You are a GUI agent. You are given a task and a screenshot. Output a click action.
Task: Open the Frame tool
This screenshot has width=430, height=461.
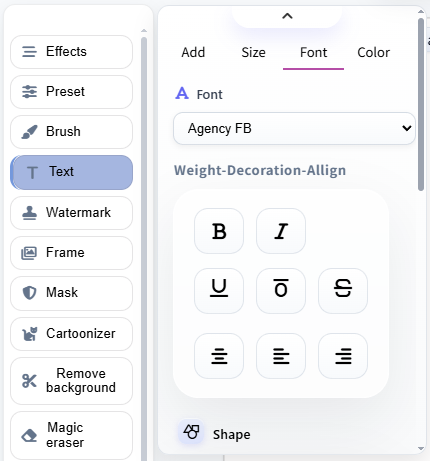[x=71, y=253]
